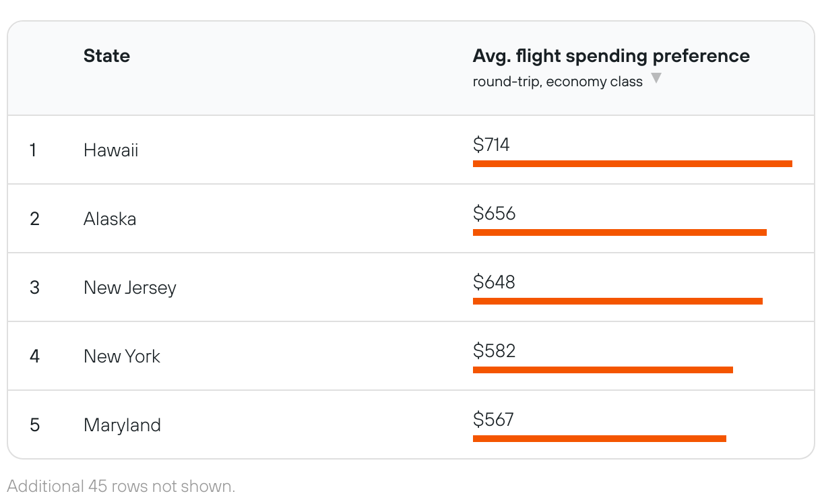Click the 'Additional 45 rows not shown' note

click(121, 486)
